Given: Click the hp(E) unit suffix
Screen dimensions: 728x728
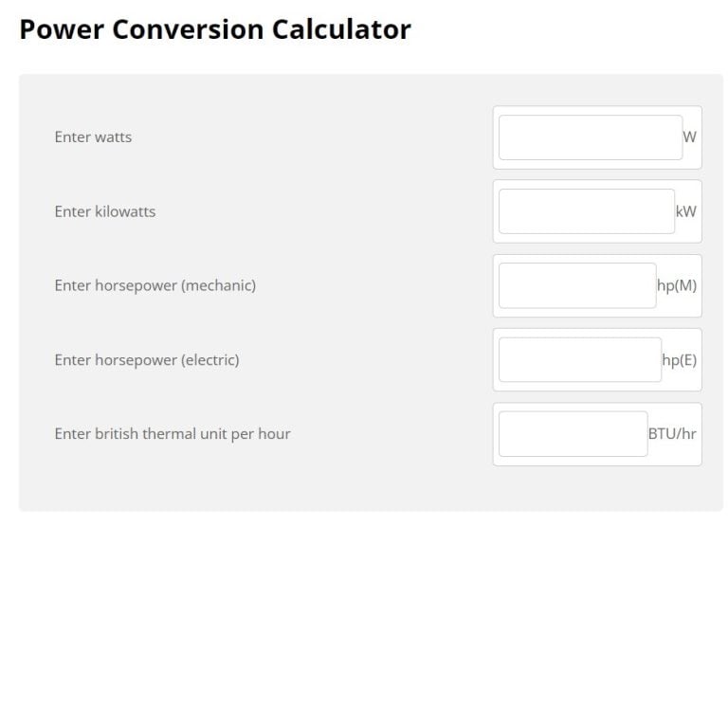Looking at the screenshot, I should pos(679,360).
